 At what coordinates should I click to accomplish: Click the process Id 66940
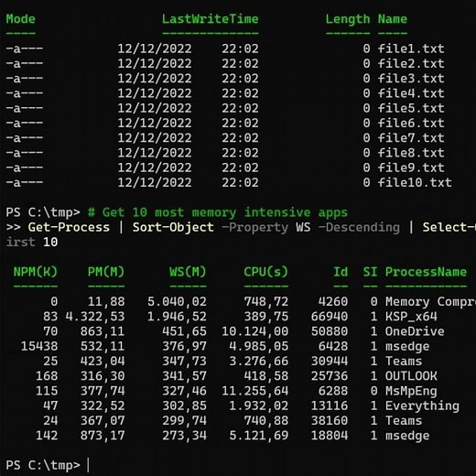(x=330, y=317)
